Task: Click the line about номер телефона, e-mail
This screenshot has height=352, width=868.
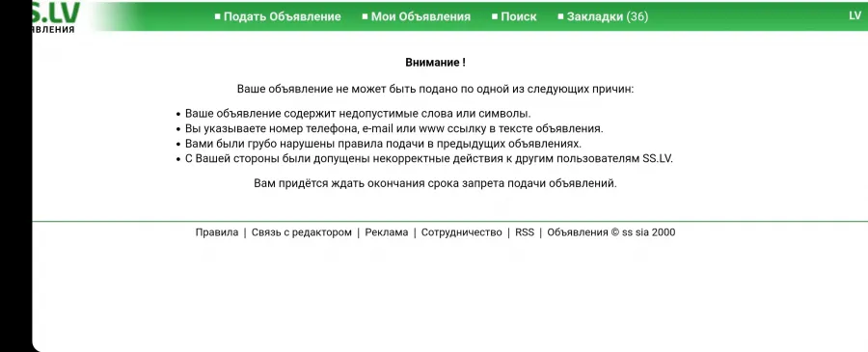Action: [x=394, y=128]
